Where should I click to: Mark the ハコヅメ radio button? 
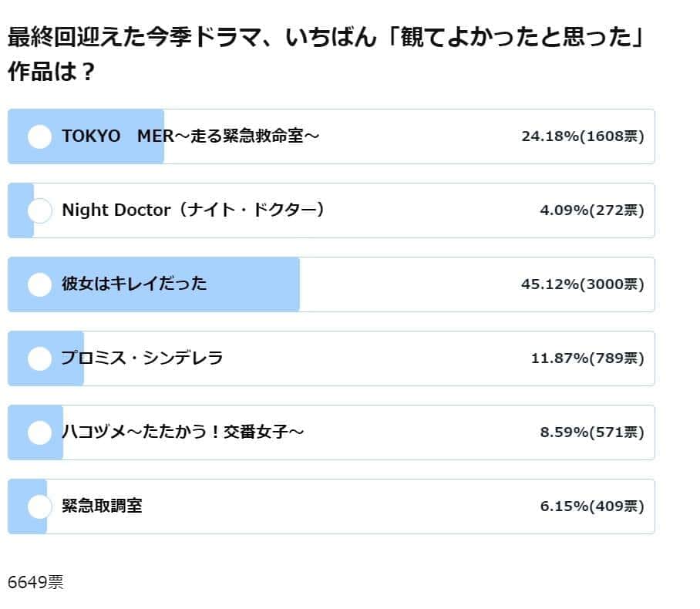tap(39, 432)
